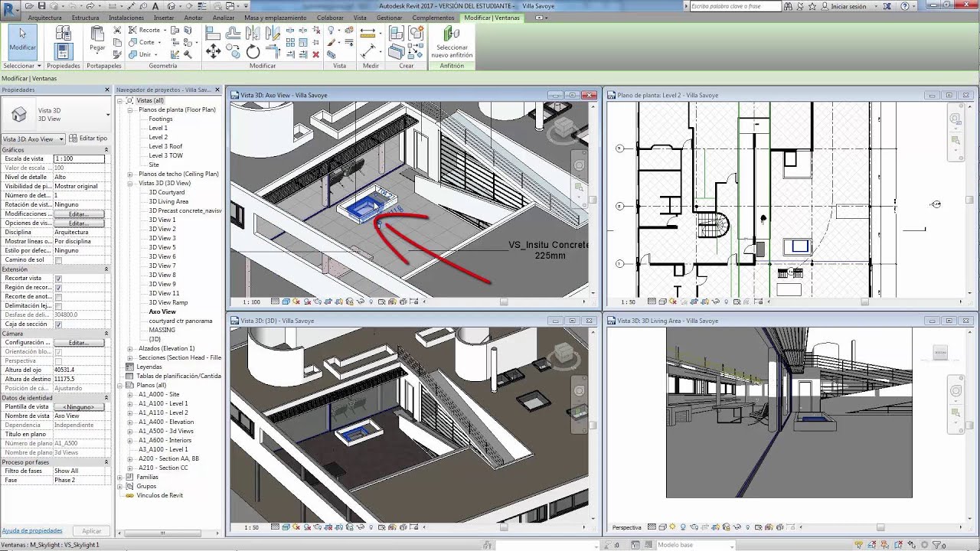Click Editar for Modificaciones de visibilidad
This screenshot has width=980, height=551.
[80, 214]
